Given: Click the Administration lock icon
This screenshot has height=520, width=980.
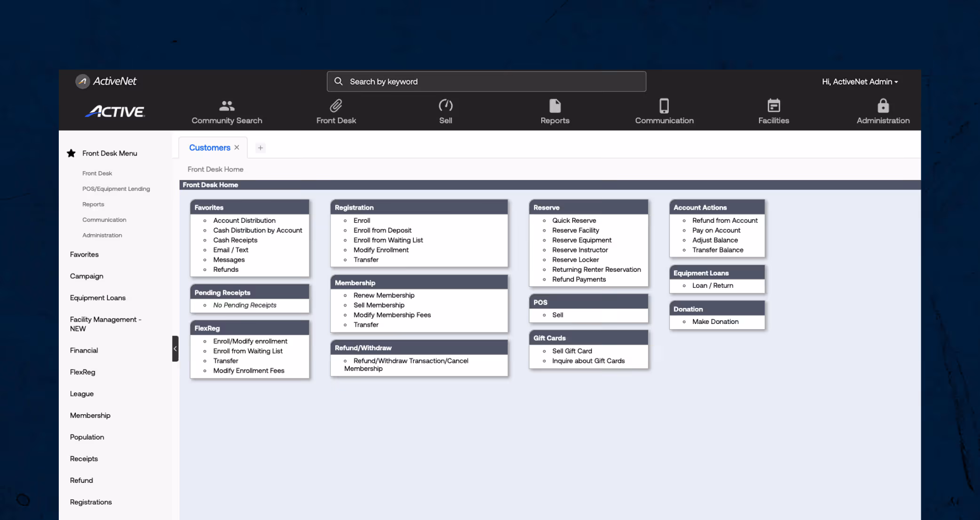Looking at the screenshot, I should (883, 106).
